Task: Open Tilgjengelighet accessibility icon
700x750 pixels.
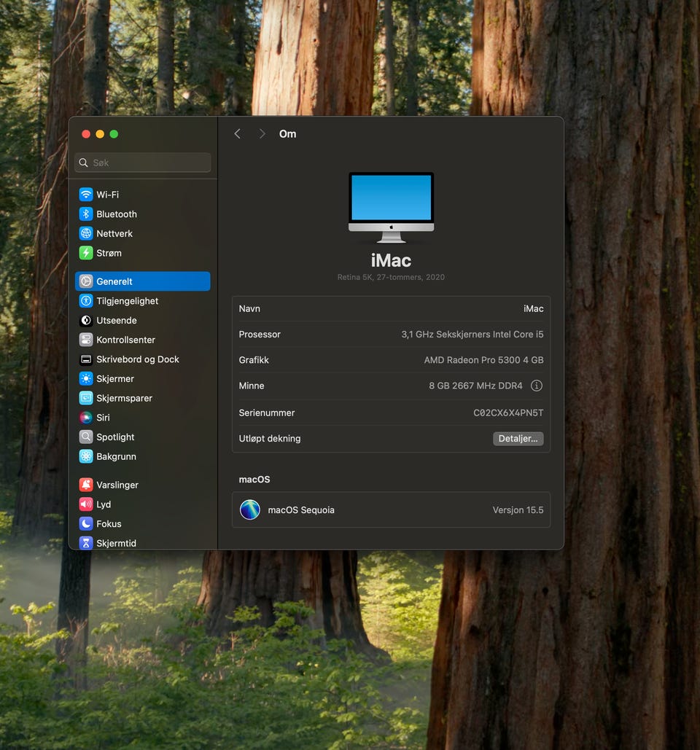Action: 86,301
